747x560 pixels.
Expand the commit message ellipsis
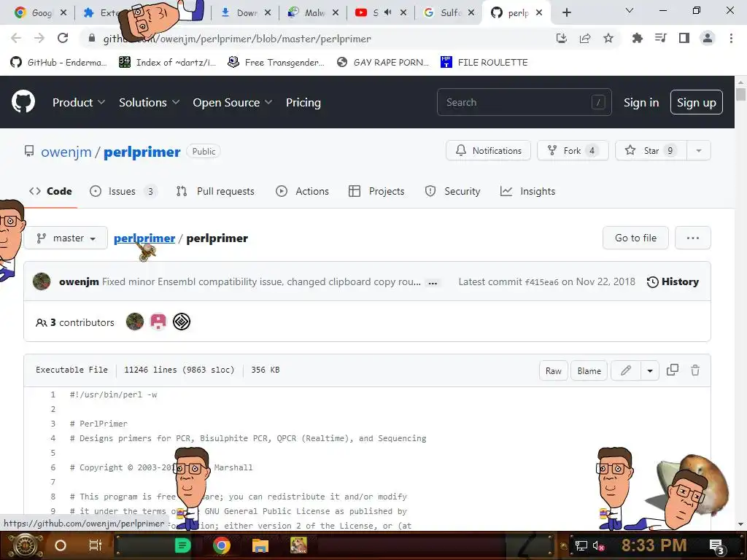pos(433,283)
